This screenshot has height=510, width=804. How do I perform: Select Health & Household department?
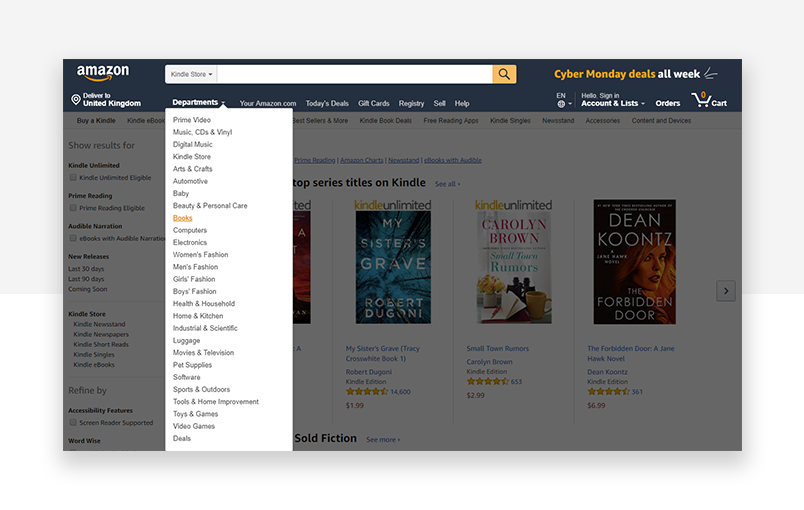pos(204,303)
